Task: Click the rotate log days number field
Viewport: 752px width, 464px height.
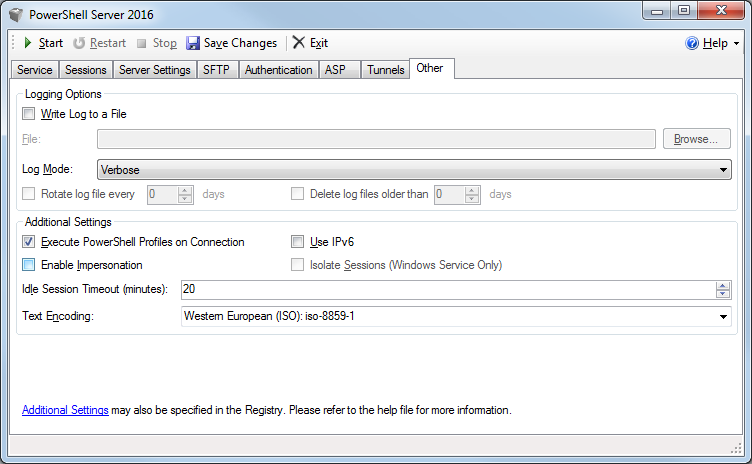Action: (x=163, y=194)
